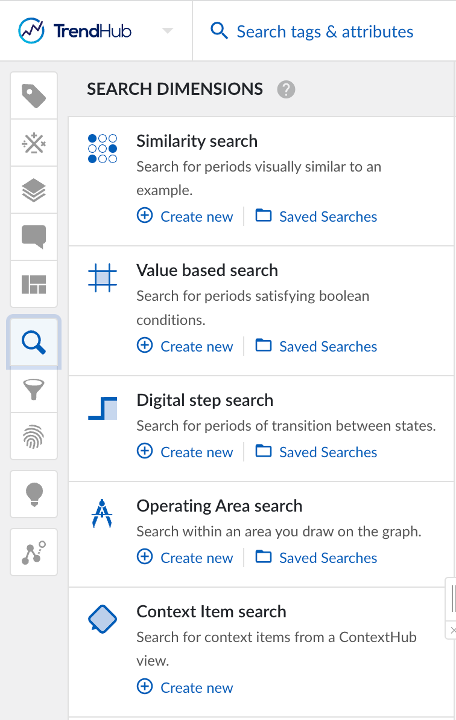Open the formula calculator sidebar icon
The height and width of the screenshot is (720, 456).
pos(34,143)
